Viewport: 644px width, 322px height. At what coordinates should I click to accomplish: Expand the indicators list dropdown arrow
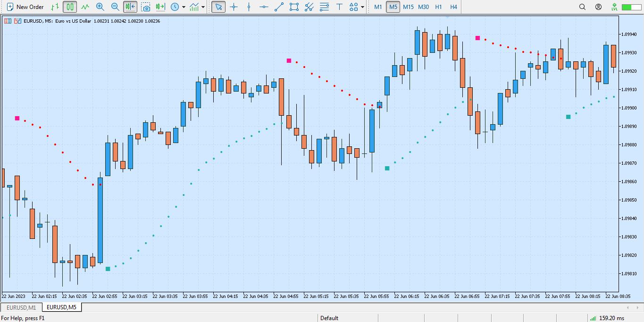[203, 7]
